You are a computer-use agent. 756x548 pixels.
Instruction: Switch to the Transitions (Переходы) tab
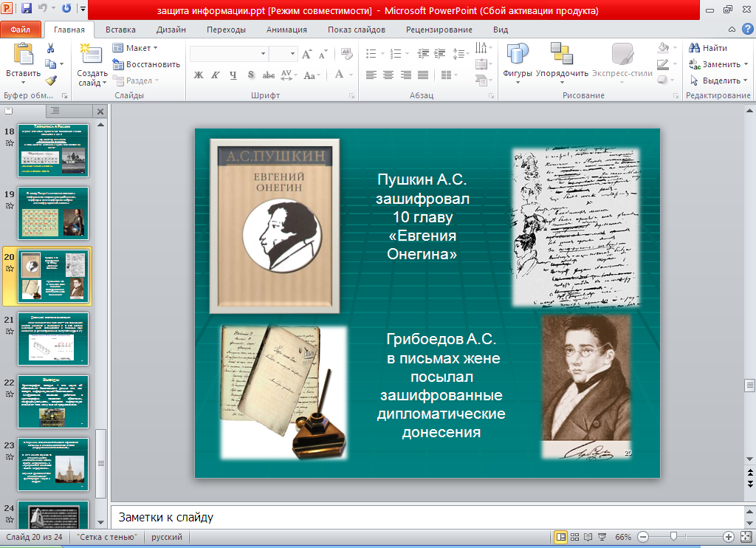click(x=226, y=30)
